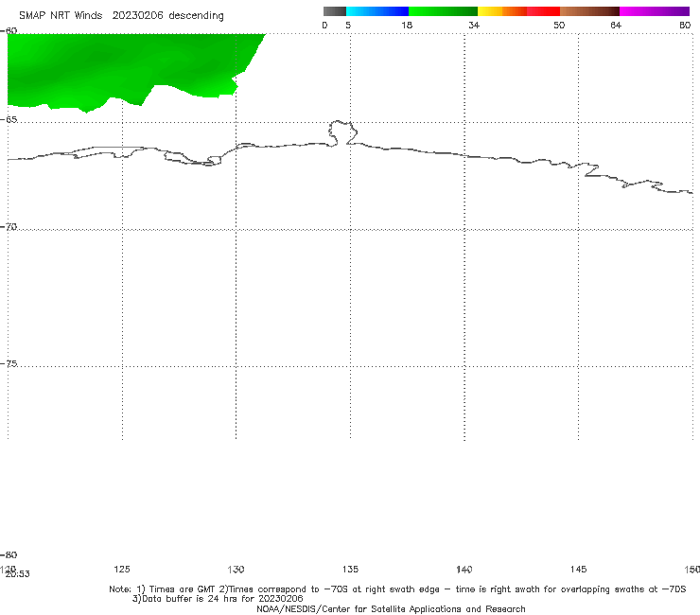
Task: Click longitude label '145'
Action: click(578, 569)
